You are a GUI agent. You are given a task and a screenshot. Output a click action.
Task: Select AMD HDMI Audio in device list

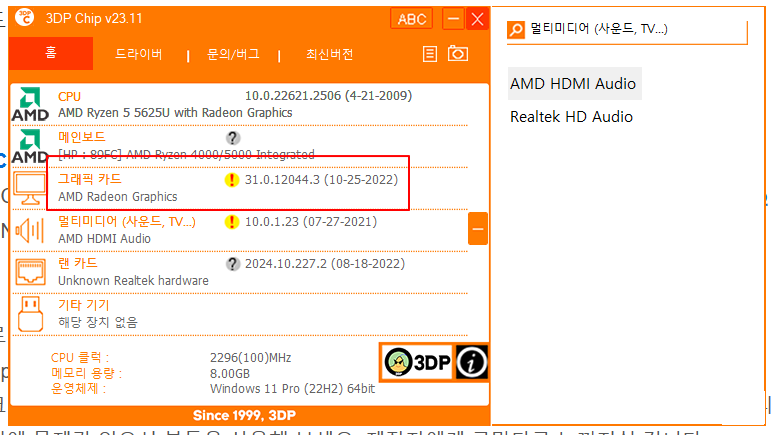573,83
